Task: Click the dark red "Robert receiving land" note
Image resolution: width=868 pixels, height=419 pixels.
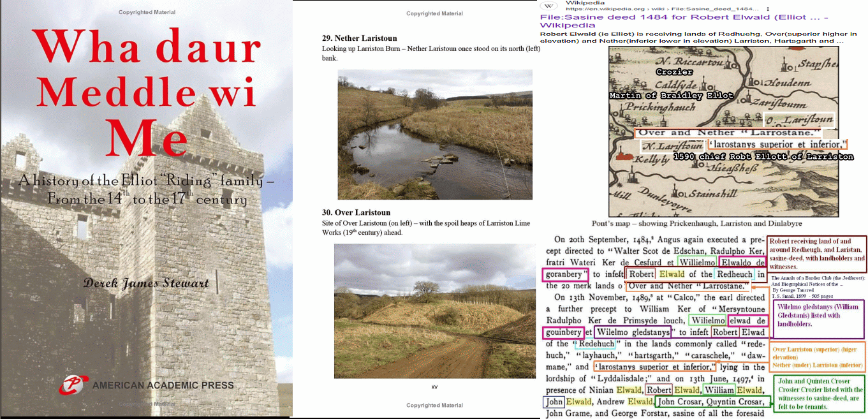Action: pyautogui.click(x=816, y=254)
